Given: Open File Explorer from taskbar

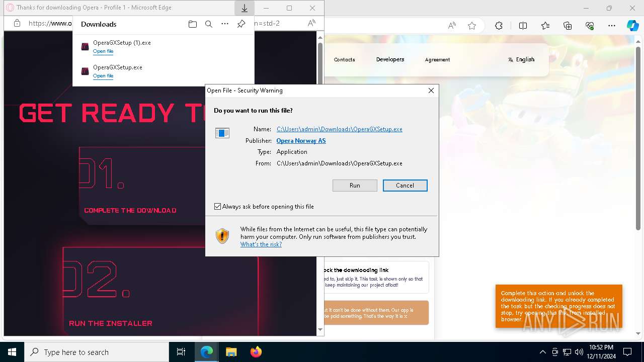Looking at the screenshot, I should pos(231,352).
